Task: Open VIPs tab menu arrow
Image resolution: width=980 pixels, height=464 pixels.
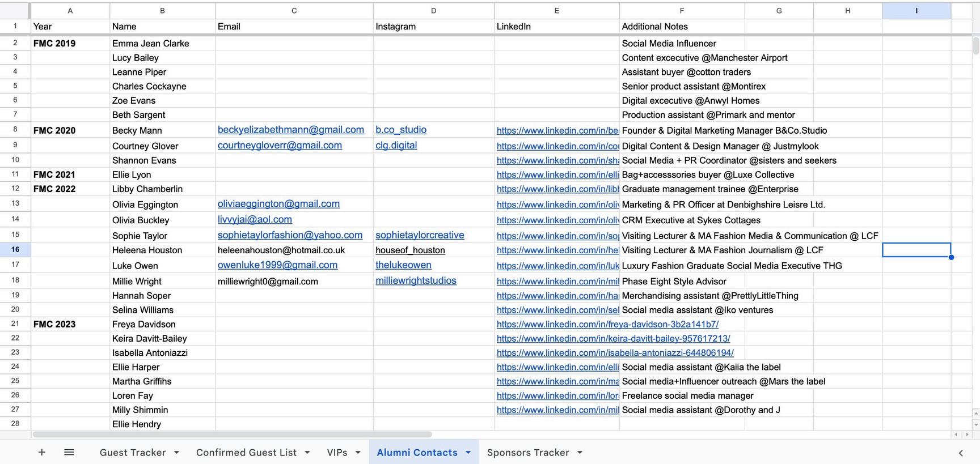Action: [x=358, y=453]
